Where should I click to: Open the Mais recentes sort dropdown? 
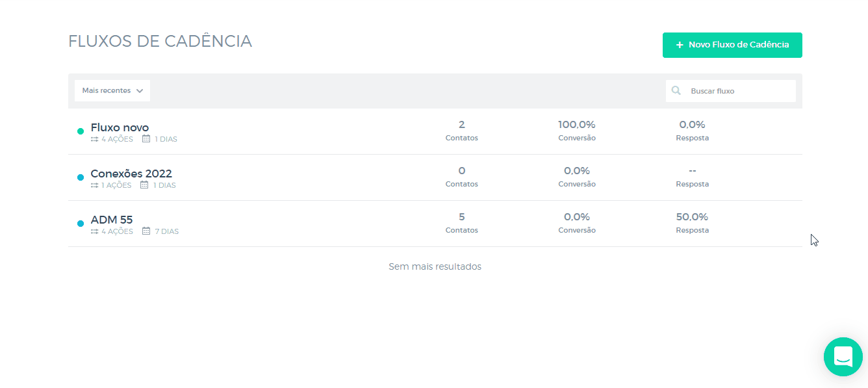pyautogui.click(x=112, y=91)
